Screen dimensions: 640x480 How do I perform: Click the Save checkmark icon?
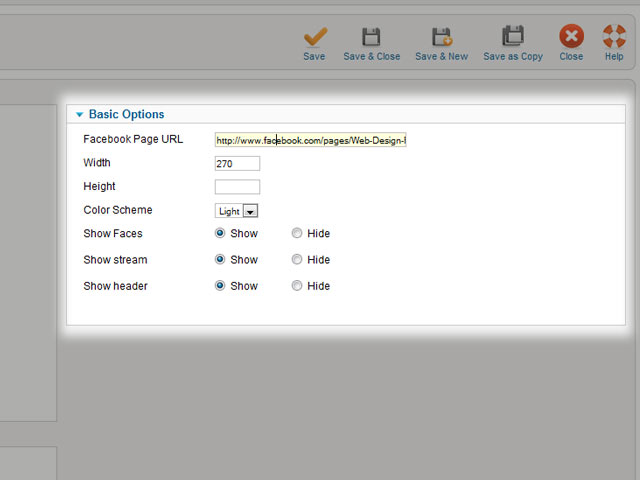[x=315, y=37]
